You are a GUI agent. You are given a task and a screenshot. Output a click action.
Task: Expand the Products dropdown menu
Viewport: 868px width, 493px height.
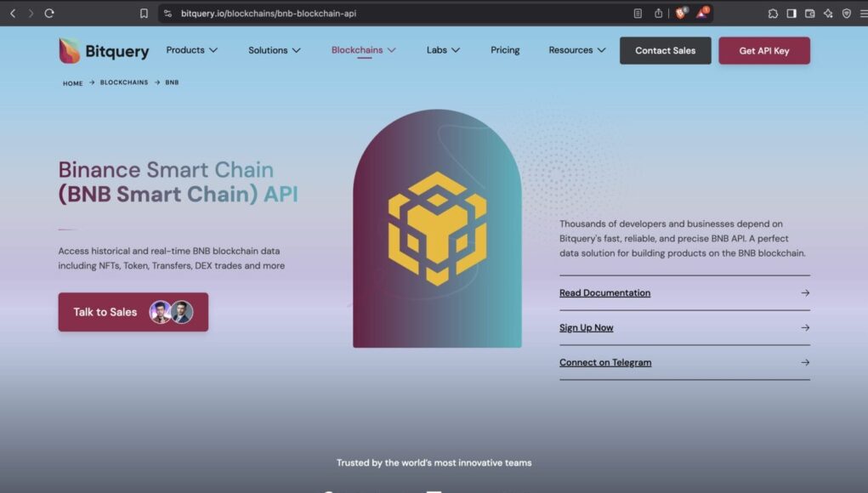click(191, 50)
